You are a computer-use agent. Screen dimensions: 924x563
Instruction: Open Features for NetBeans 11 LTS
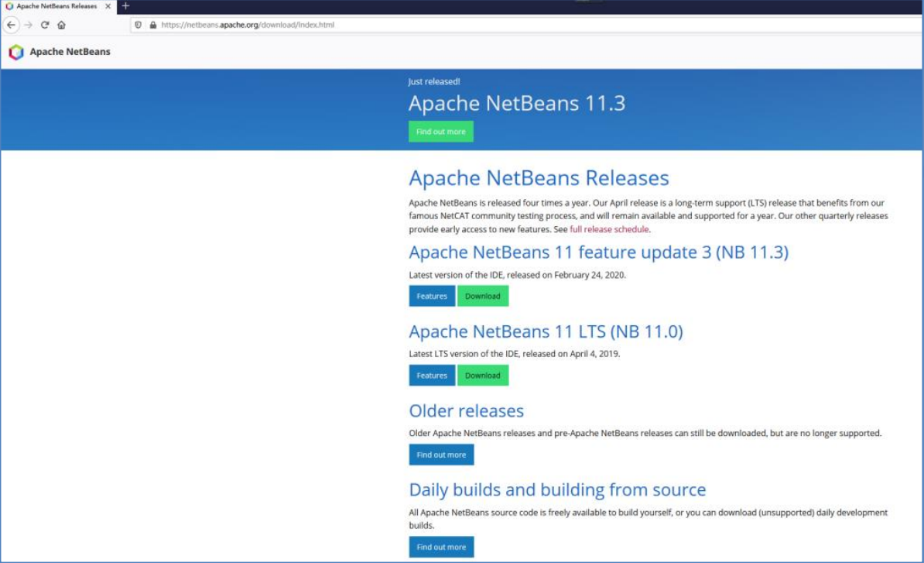(x=432, y=375)
